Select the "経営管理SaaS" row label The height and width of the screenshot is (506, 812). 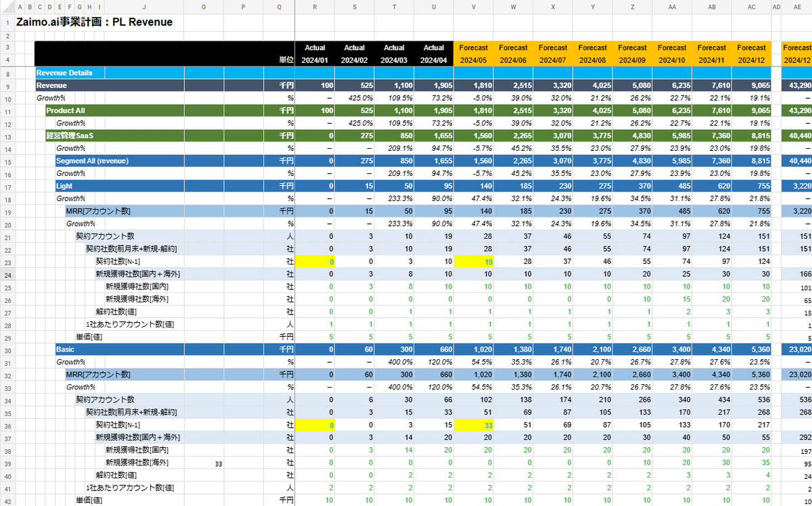tap(70, 135)
